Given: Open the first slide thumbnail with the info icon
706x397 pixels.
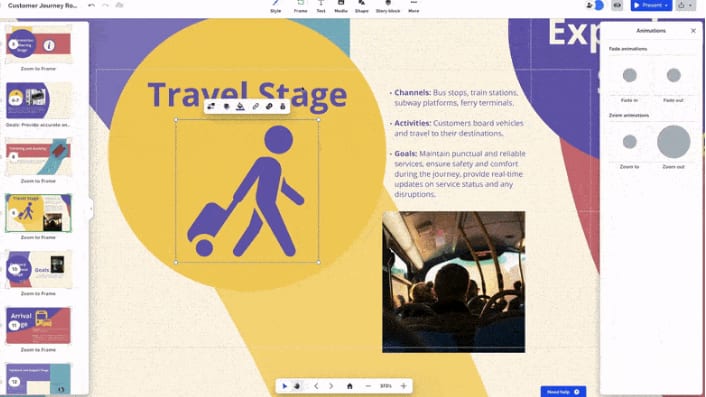Looking at the screenshot, I should click(x=38, y=44).
